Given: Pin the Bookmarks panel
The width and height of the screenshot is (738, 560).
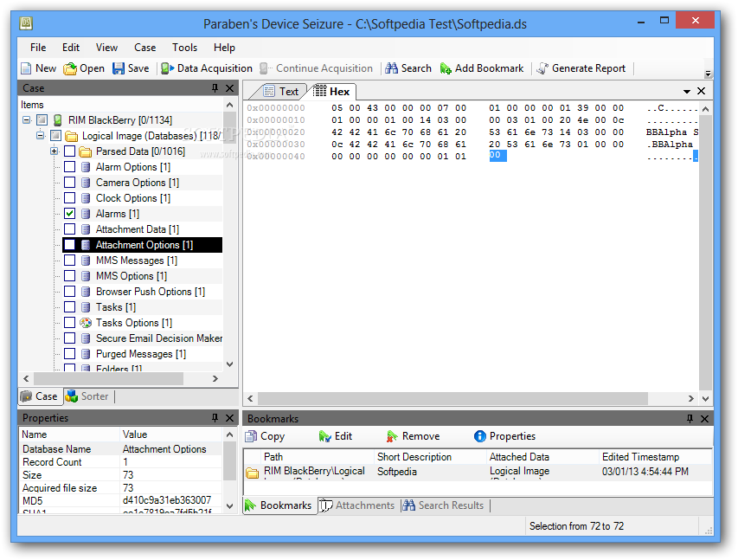Looking at the screenshot, I should pyautogui.click(x=690, y=419).
